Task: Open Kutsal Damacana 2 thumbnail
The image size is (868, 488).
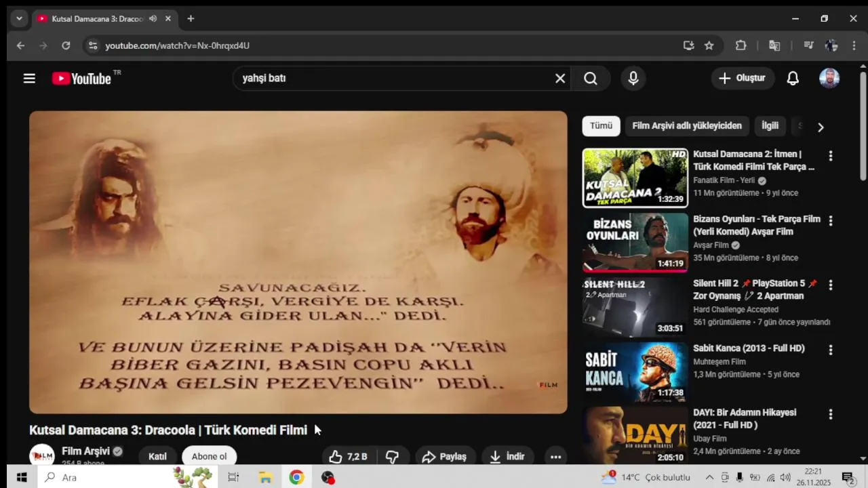Action: pos(635,178)
